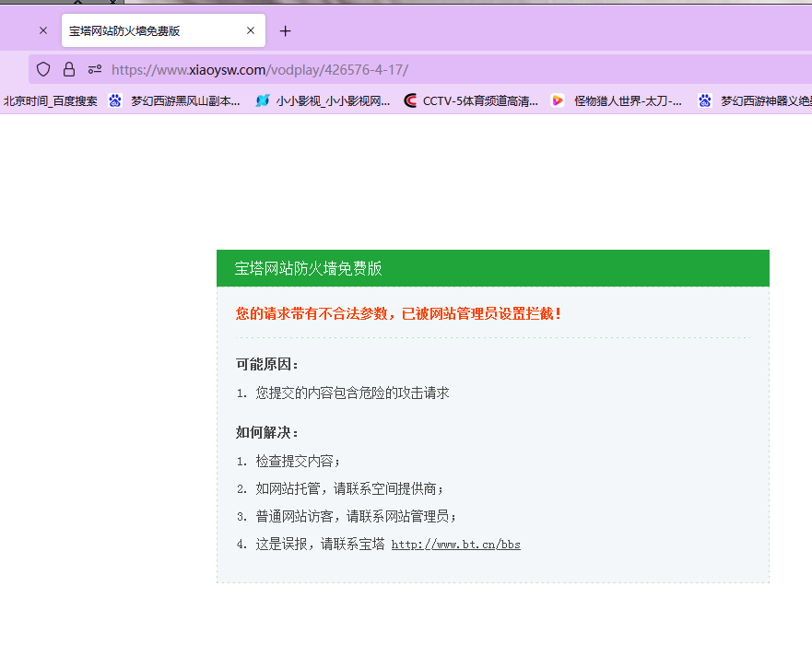The width and height of the screenshot is (812, 645).
Task: Close the partially hidden tab on the left
Action: coord(43,30)
